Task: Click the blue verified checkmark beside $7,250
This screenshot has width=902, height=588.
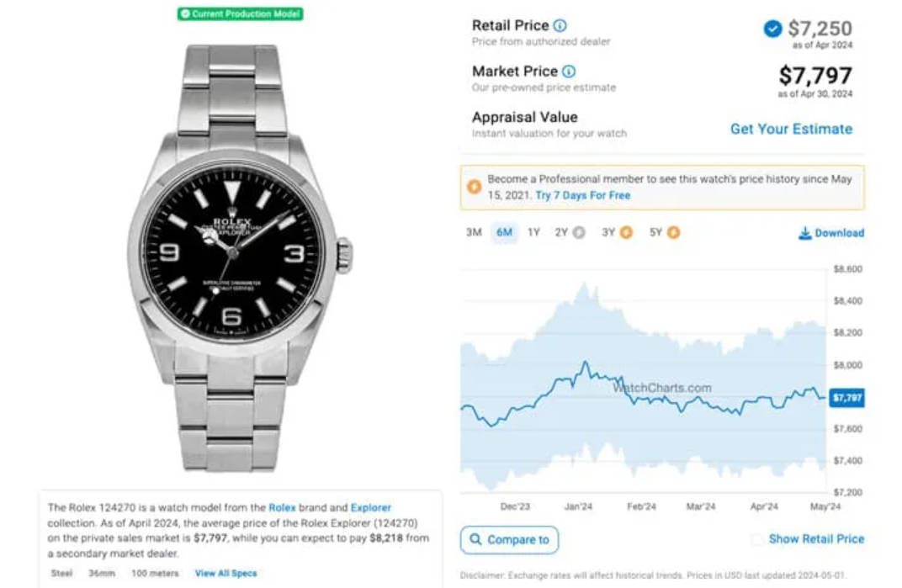Action: pyautogui.click(x=772, y=29)
